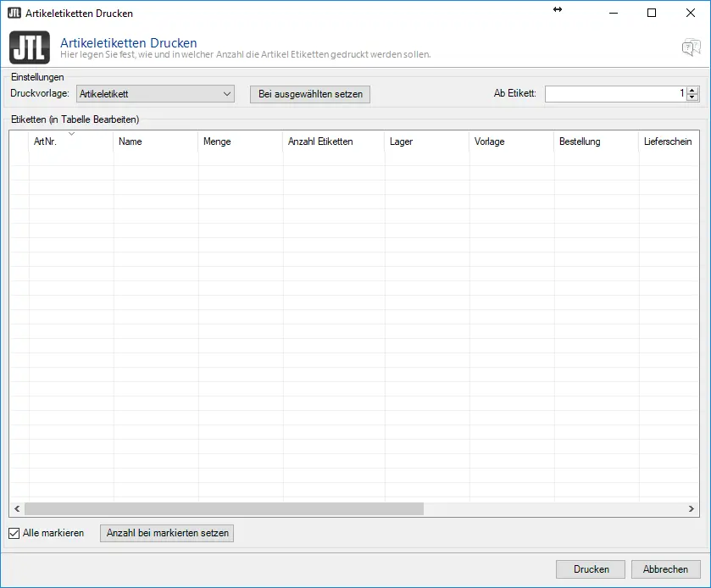
Task: Click the Abbrechen button
Action: [665, 569]
